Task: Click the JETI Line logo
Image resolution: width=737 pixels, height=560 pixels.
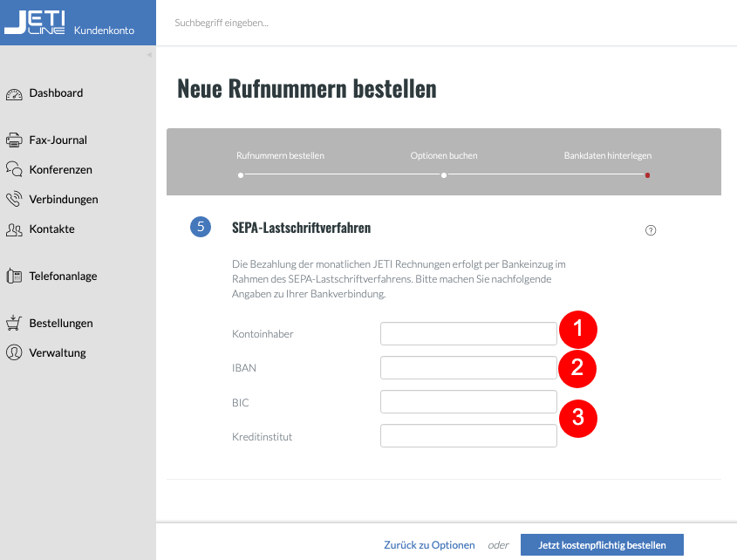Action: pyautogui.click(x=35, y=22)
